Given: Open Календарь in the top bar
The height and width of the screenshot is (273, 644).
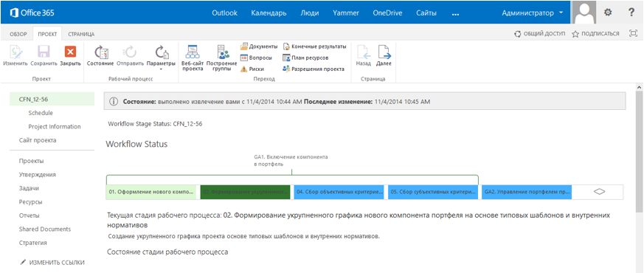Looking at the screenshot, I should pos(269,13).
